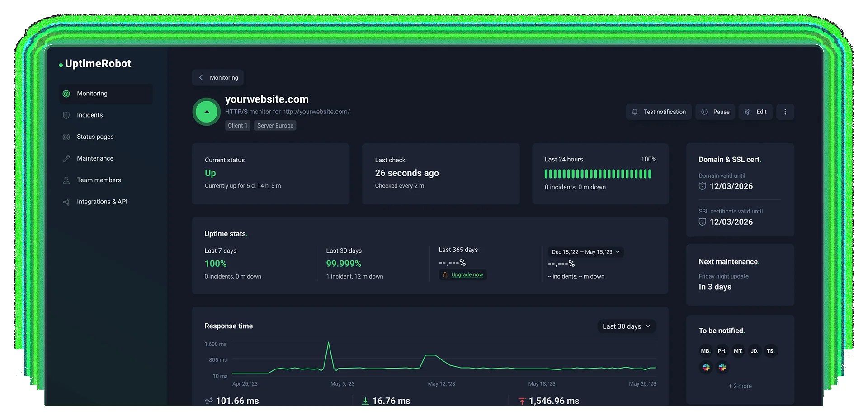Click the Team members person icon

coord(66,180)
